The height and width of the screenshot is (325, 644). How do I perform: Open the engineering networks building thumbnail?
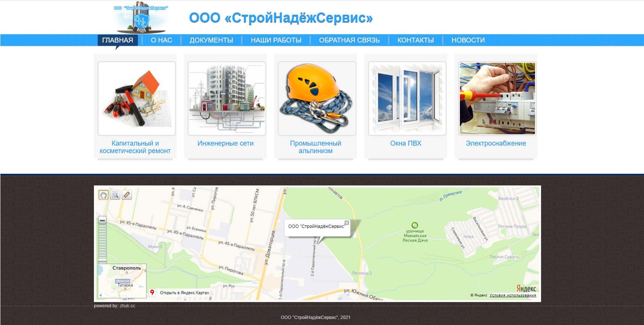227,99
